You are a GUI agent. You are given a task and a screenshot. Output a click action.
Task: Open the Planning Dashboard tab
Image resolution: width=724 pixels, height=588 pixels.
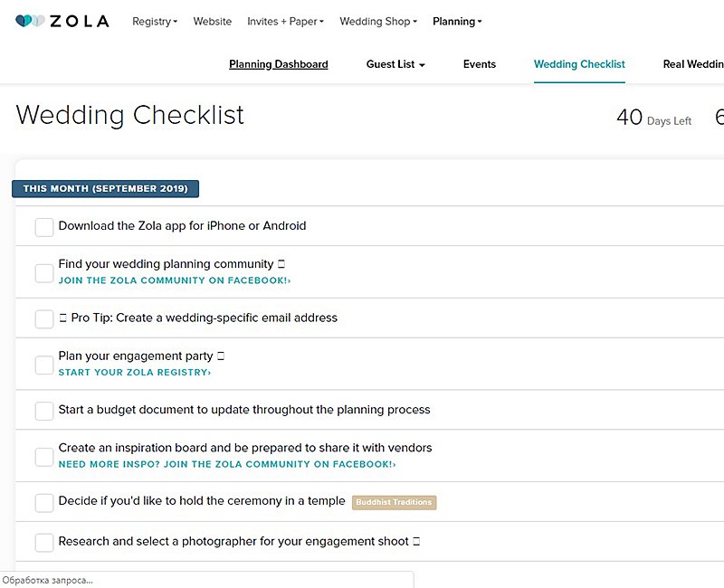[x=279, y=64]
